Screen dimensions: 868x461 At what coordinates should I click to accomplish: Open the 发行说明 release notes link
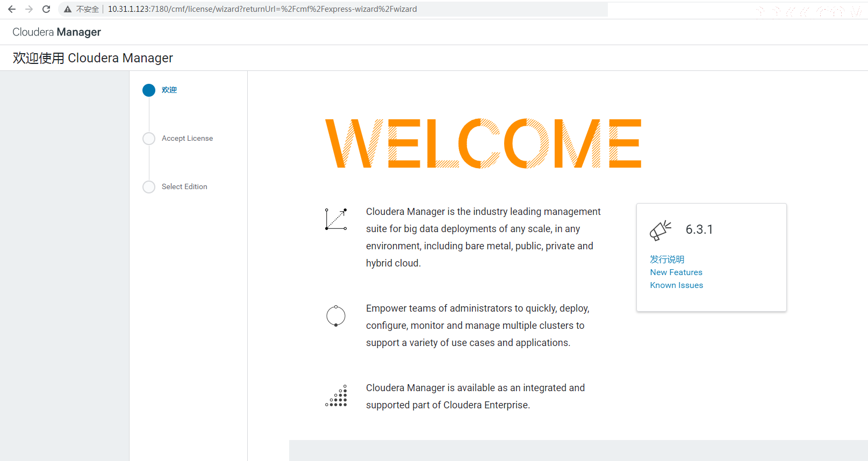click(667, 260)
